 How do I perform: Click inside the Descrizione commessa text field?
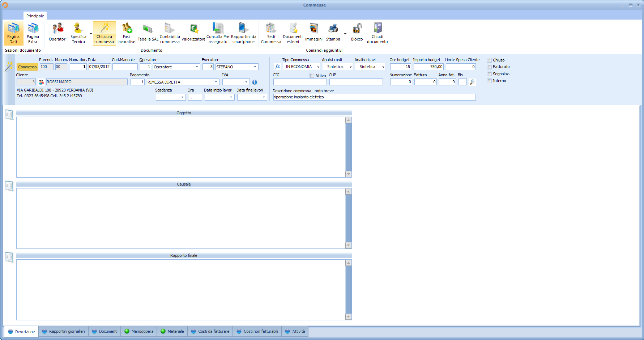(374, 97)
